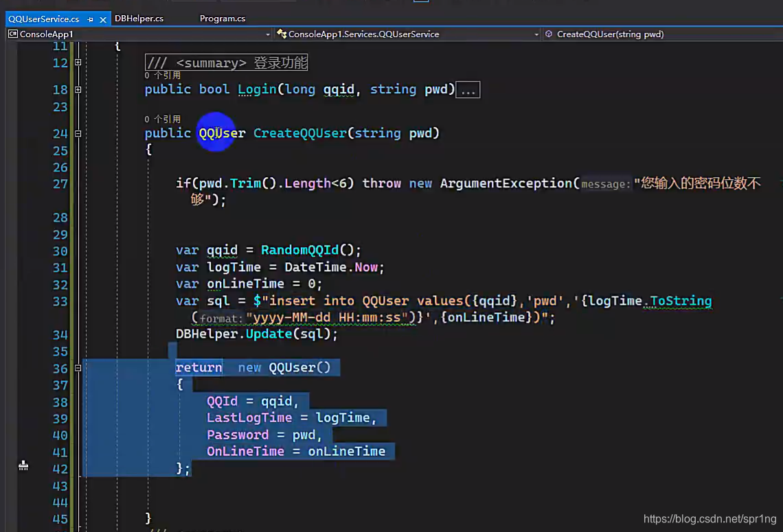Click the 'return' keyword on line 36
Image resolution: width=783 pixels, height=532 pixels.
pyautogui.click(x=198, y=368)
